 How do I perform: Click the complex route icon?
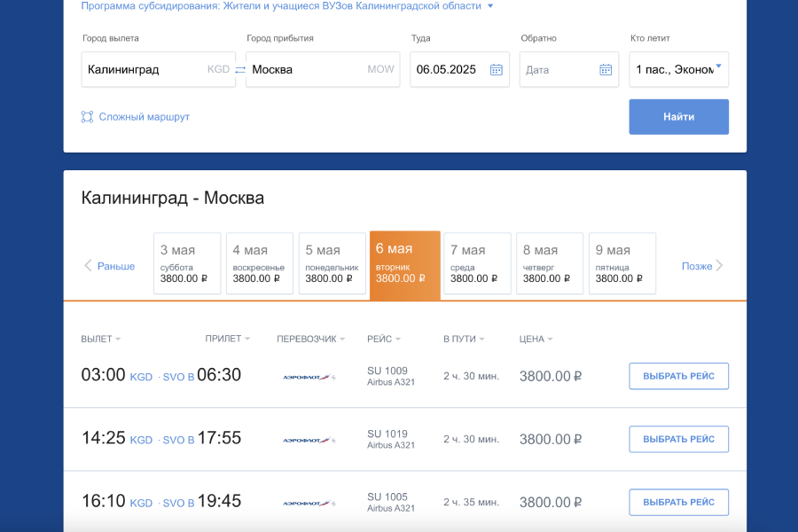(87, 117)
